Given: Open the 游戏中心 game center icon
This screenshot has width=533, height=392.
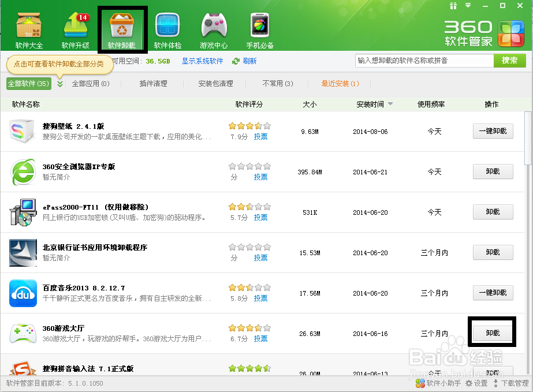Looking at the screenshot, I should [214, 30].
